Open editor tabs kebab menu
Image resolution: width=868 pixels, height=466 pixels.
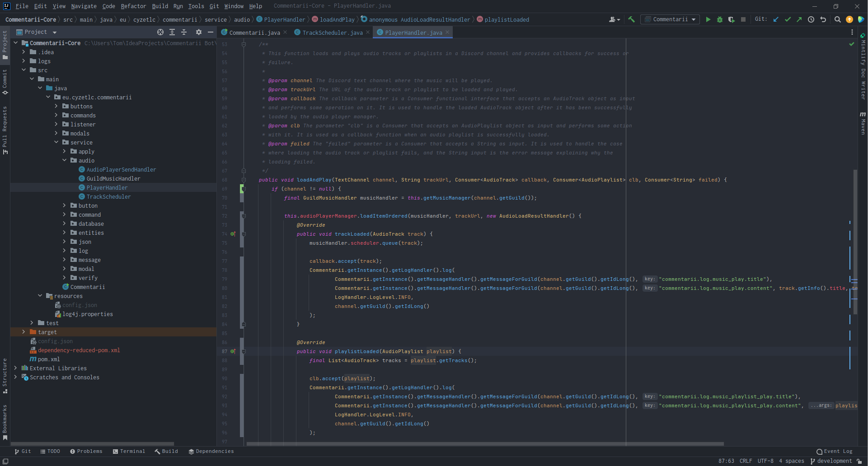pyautogui.click(x=852, y=32)
